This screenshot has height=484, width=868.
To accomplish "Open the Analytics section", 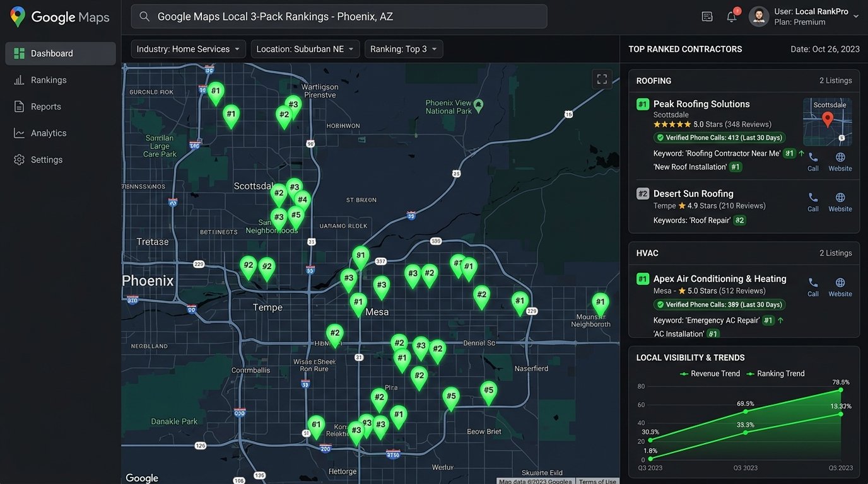I will 61,133.
